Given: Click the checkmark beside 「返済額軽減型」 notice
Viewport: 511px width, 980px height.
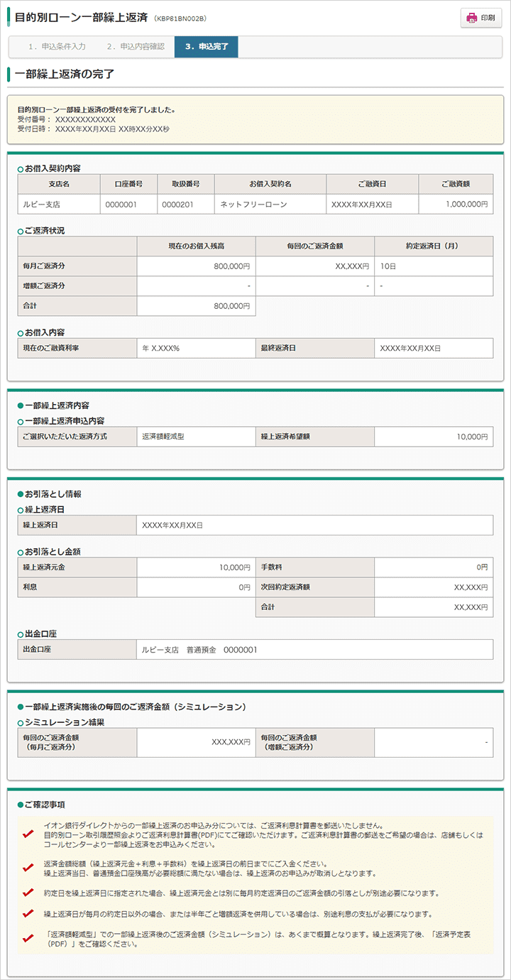Looking at the screenshot, I should coord(28,939).
